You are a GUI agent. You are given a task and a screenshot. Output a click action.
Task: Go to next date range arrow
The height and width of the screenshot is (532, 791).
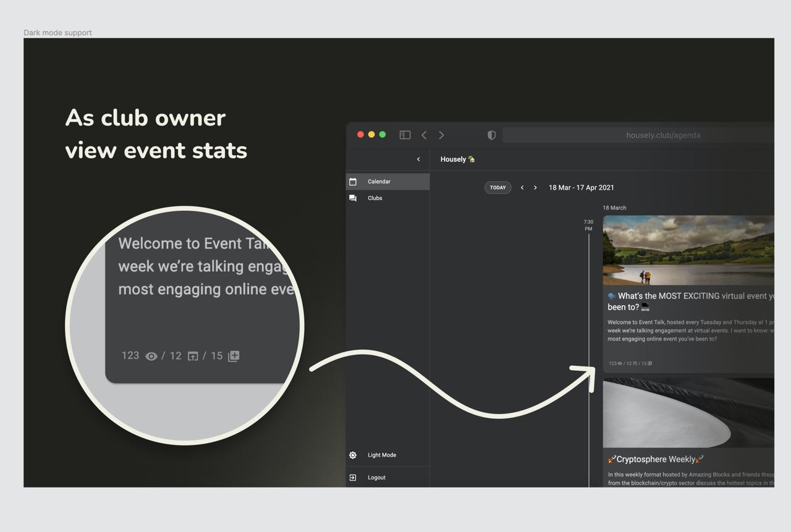535,188
